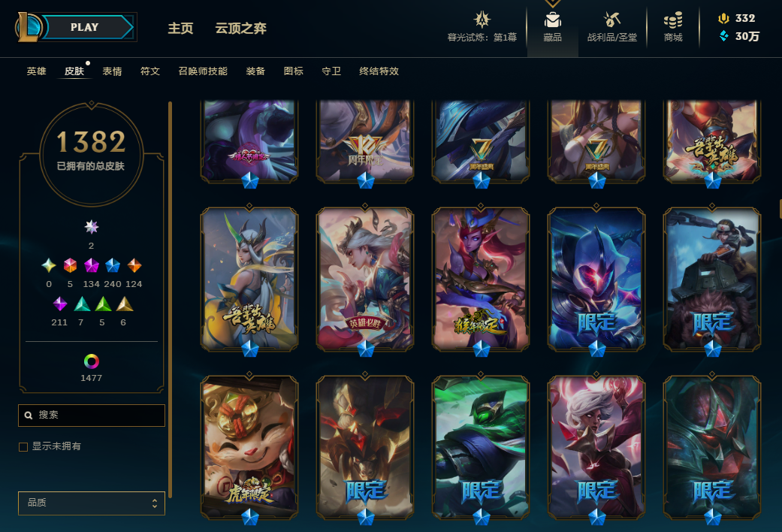This screenshot has width=782, height=532.
Task: Select the Teemo 虎年限定 skin thumbnail
Action: click(x=249, y=448)
